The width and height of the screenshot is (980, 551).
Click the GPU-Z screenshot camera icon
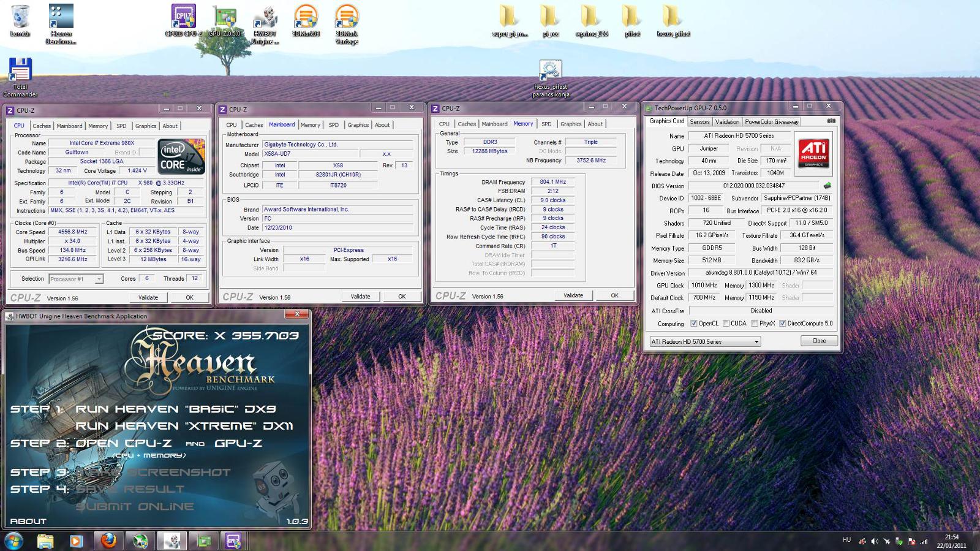831,121
